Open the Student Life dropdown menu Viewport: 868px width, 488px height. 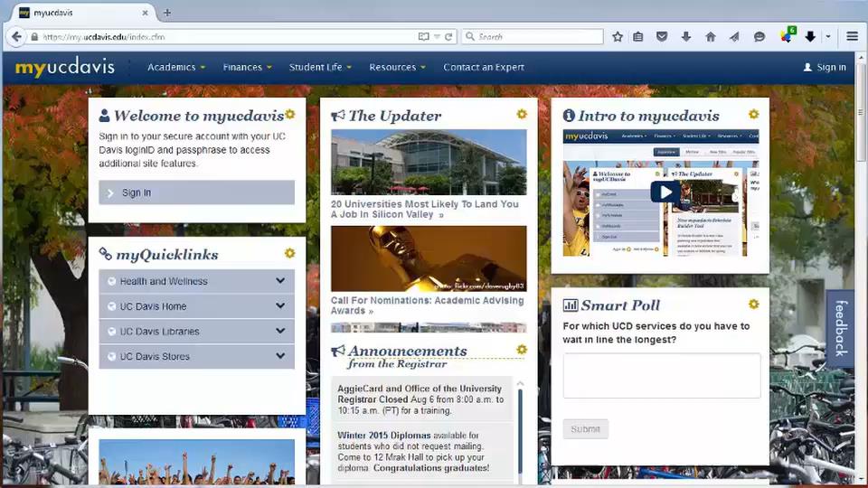[x=320, y=67]
